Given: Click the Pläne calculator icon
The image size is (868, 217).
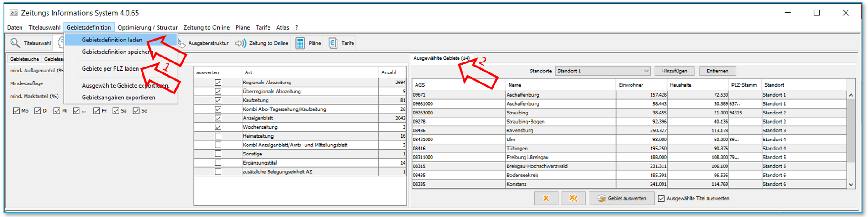Looking at the screenshot, I should (300, 43).
